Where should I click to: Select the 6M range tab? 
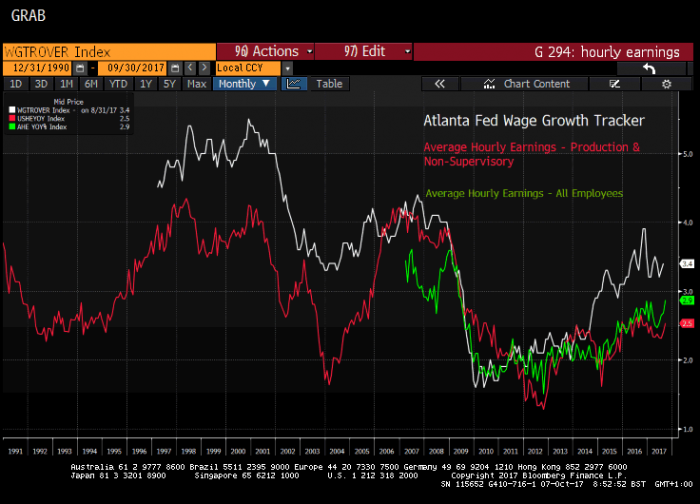(x=91, y=84)
